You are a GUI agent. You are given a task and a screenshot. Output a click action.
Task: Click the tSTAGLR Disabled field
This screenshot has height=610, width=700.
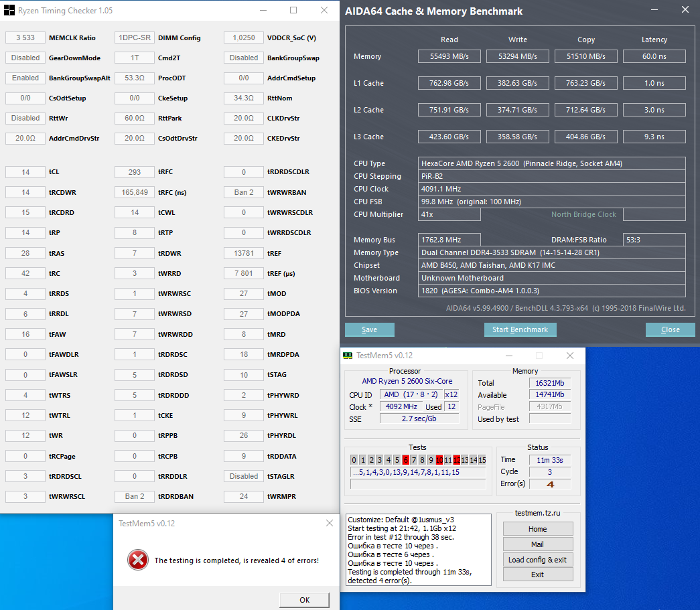[x=244, y=476]
